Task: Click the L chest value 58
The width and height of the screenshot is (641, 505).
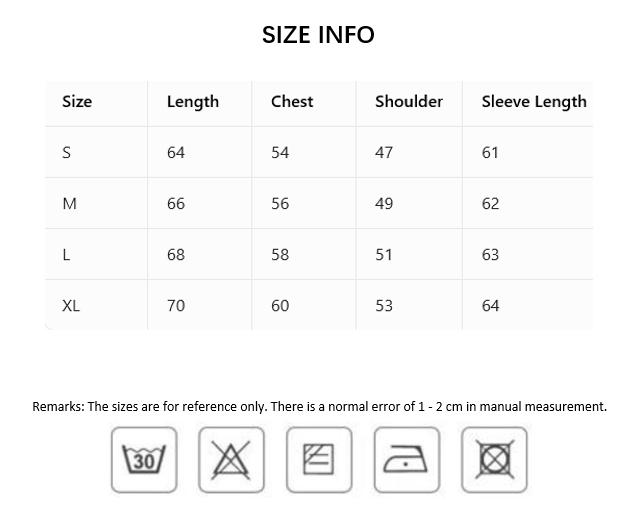Action: (280, 255)
